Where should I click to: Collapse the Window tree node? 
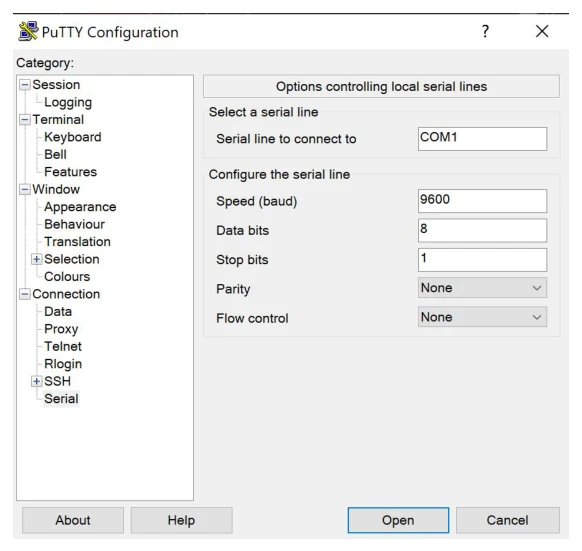tap(25, 190)
